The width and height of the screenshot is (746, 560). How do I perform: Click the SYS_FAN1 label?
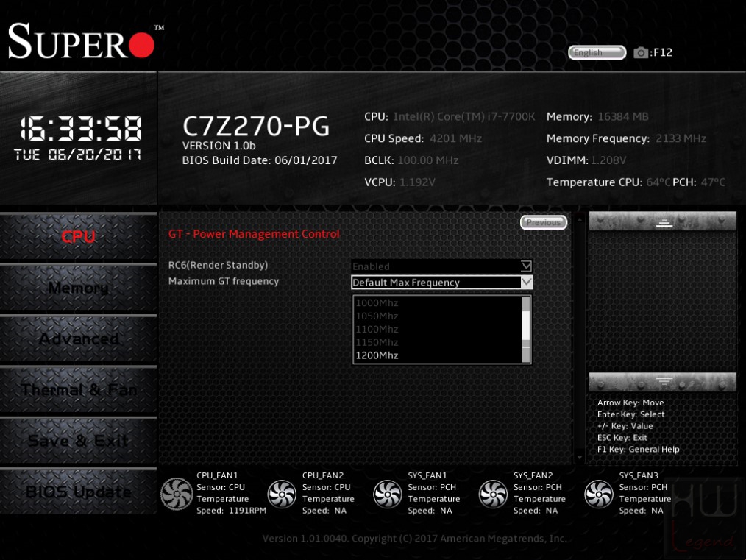point(427,475)
